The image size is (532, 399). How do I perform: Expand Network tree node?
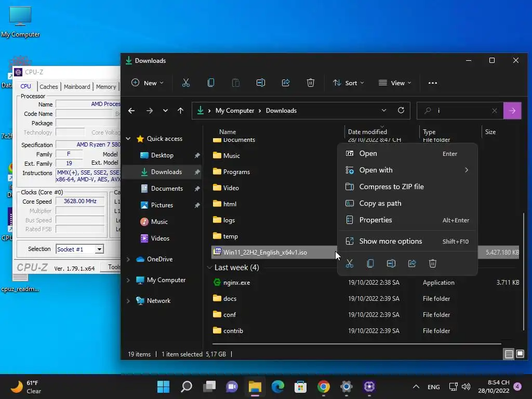[x=128, y=301]
